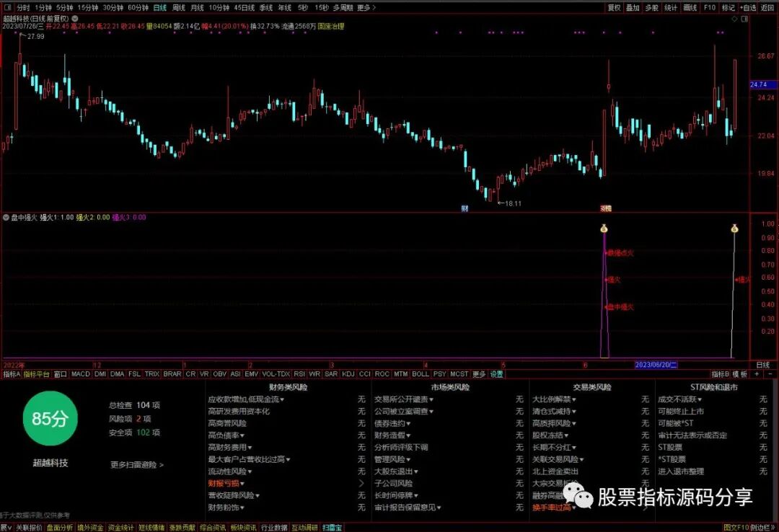The height and width of the screenshot is (532, 779).
Task: Open the 指标平台 tab
Action: point(36,373)
